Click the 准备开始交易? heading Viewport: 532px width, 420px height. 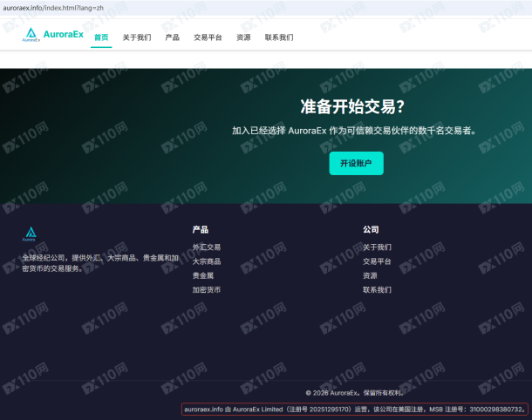pyautogui.click(x=352, y=107)
